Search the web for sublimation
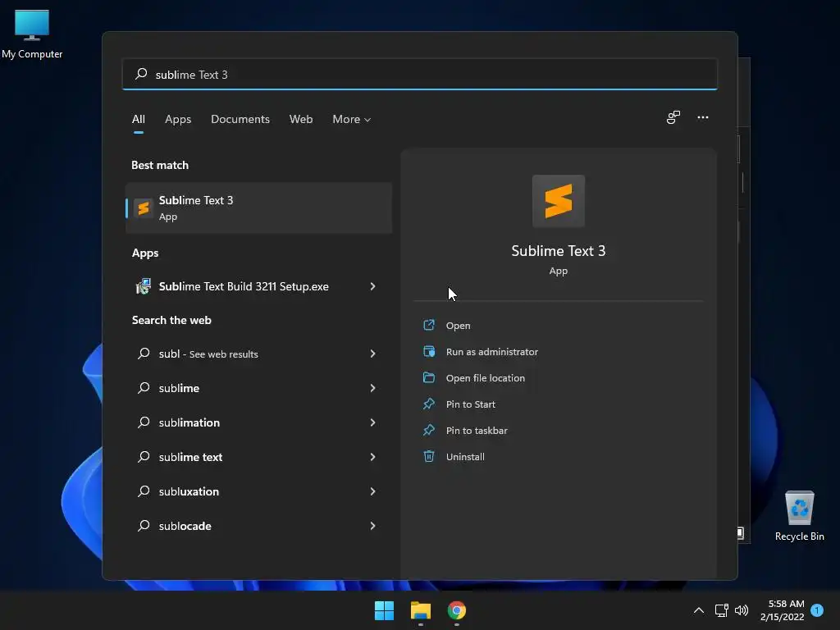 coord(189,422)
